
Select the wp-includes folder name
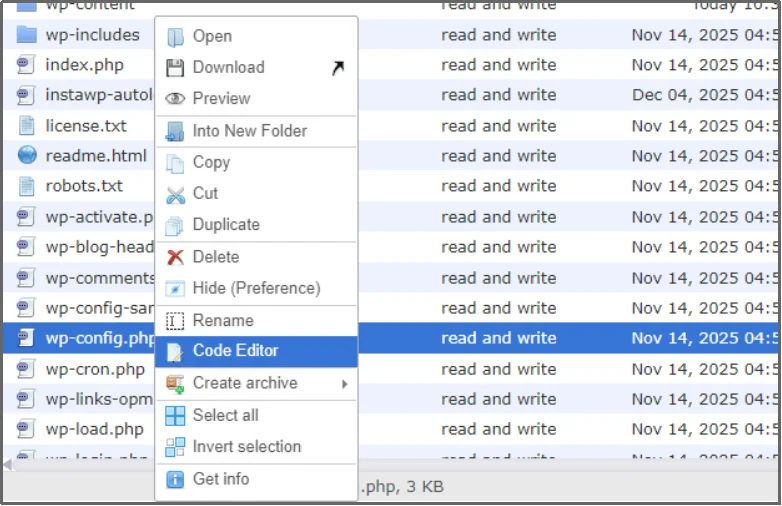click(92, 35)
